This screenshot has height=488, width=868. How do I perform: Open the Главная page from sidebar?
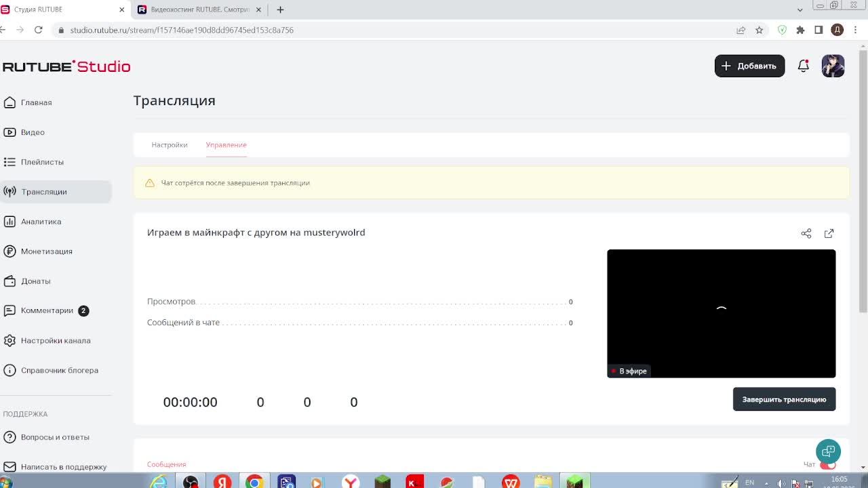(x=28, y=102)
